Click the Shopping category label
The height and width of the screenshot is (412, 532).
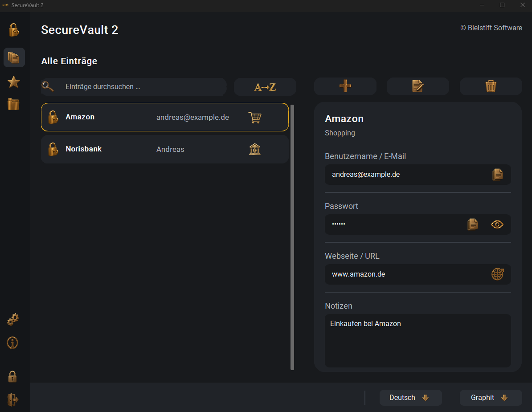[340, 133]
